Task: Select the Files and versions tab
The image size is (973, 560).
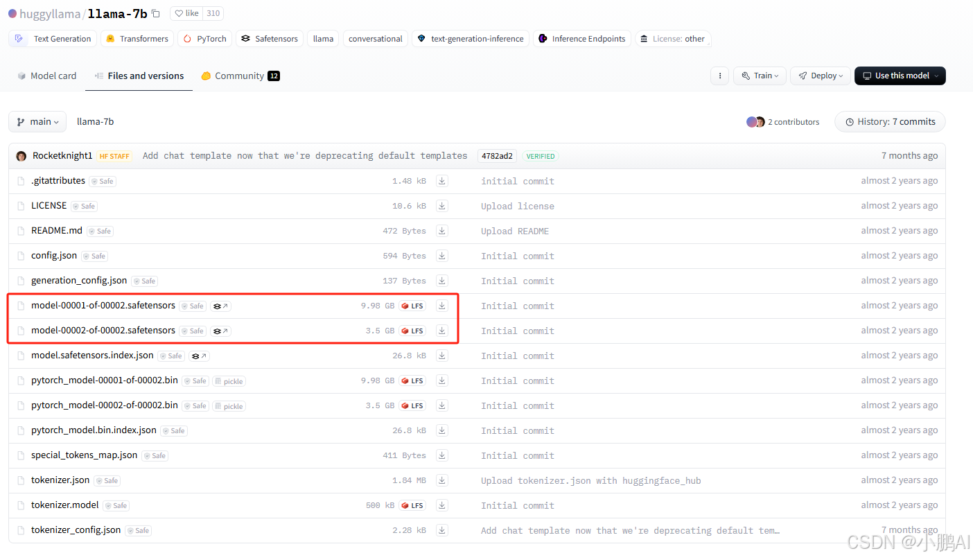Action: pyautogui.click(x=139, y=76)
